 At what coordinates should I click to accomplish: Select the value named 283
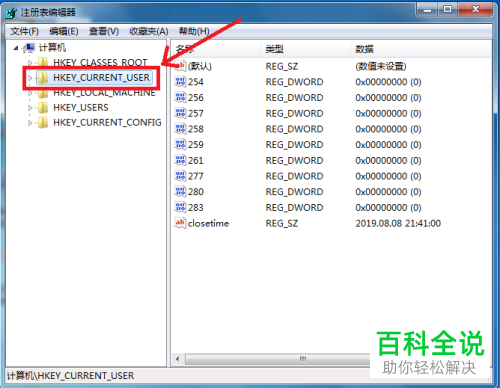(x=196, y=208)
